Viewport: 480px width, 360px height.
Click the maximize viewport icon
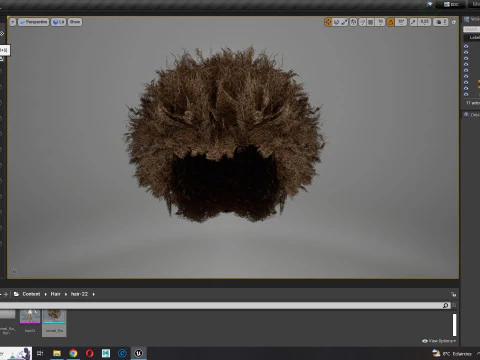(453, 22)
